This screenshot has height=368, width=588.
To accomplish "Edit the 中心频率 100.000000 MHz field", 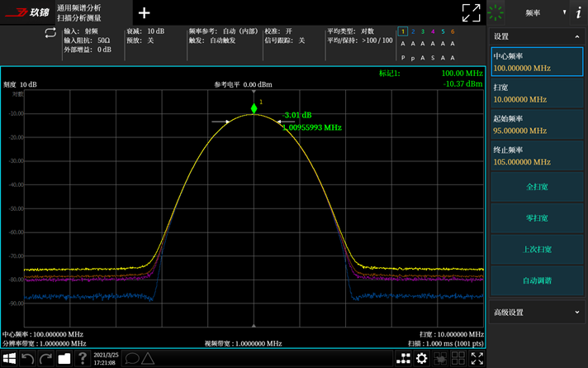I will click(x=537, y=62).
